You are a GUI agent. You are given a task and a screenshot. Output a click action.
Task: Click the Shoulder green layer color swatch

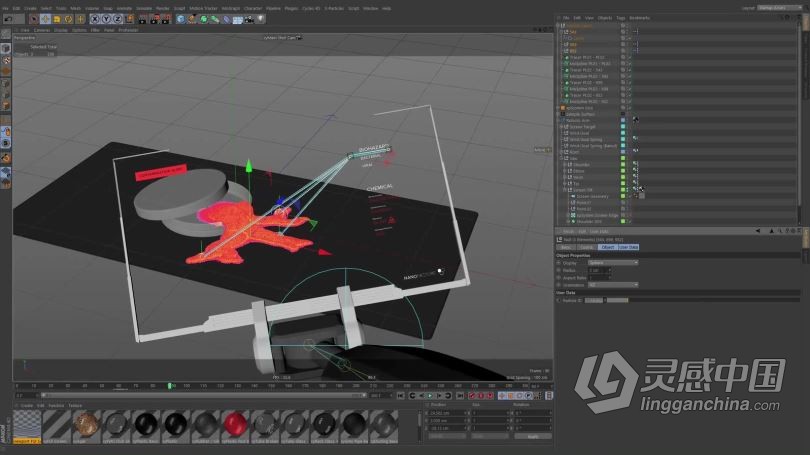pyautogui.click(x=623, y=165)
